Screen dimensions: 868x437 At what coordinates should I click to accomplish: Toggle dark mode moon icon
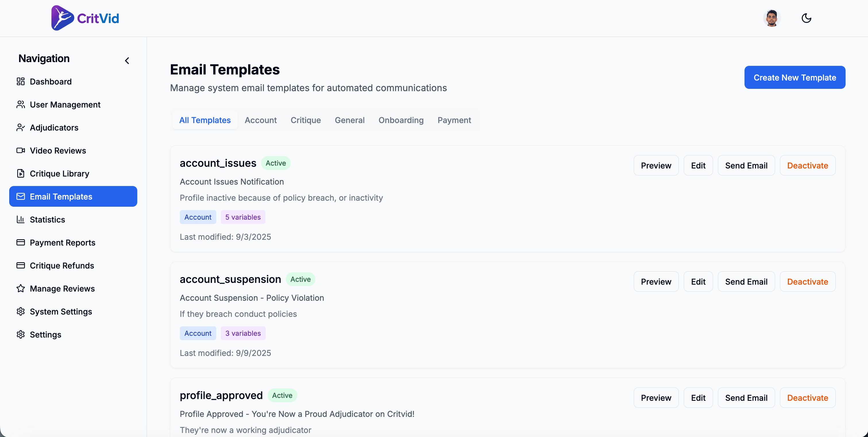(x=806, y=18)
